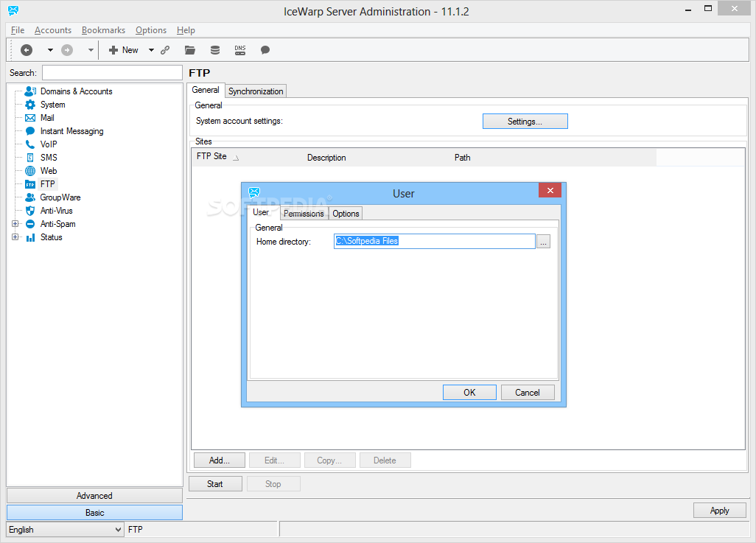Switch to Advanced view mode
The image size is (756, 543).
[94, 496]
